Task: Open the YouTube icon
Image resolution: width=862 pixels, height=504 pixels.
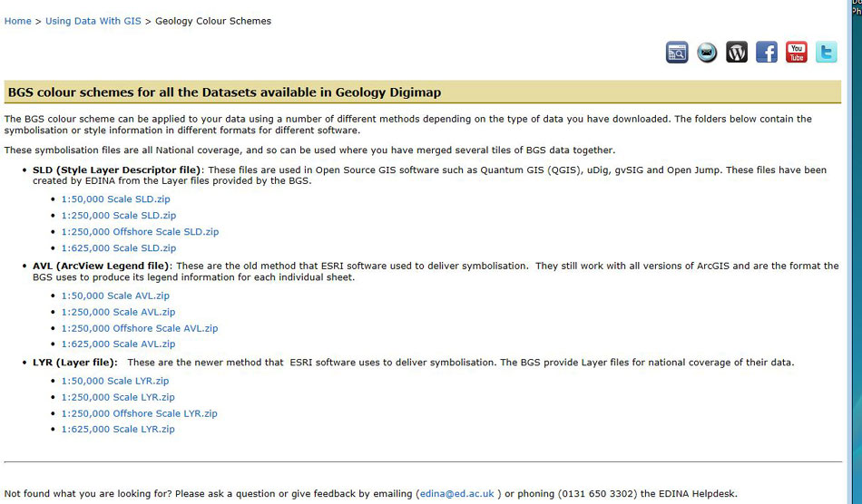Action: point(797,53)
